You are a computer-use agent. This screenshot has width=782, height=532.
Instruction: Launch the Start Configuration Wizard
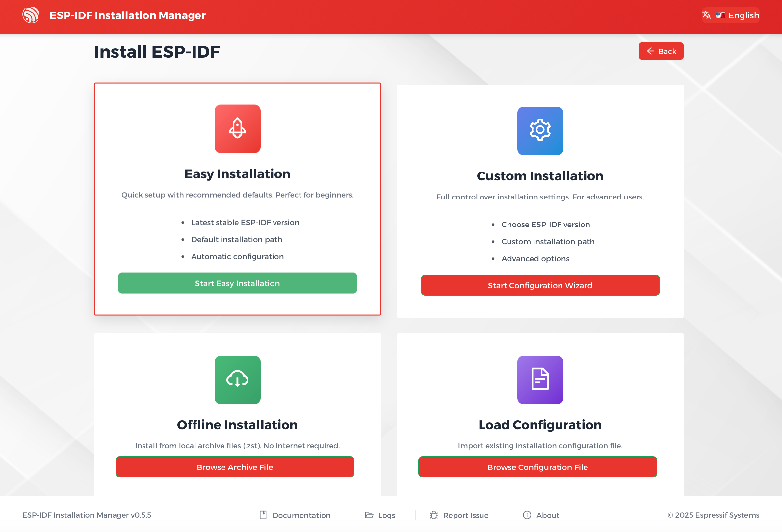click(540, 285)
